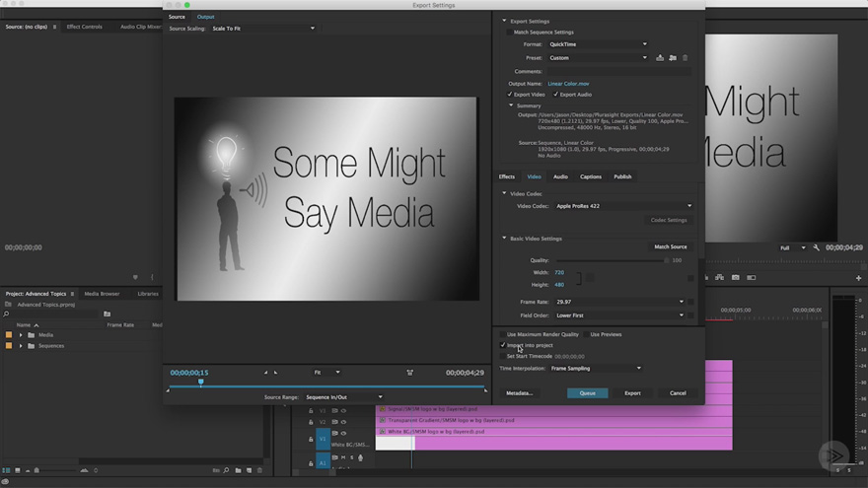Open Field Order dropdown Lower First

[x=619, y=315]
